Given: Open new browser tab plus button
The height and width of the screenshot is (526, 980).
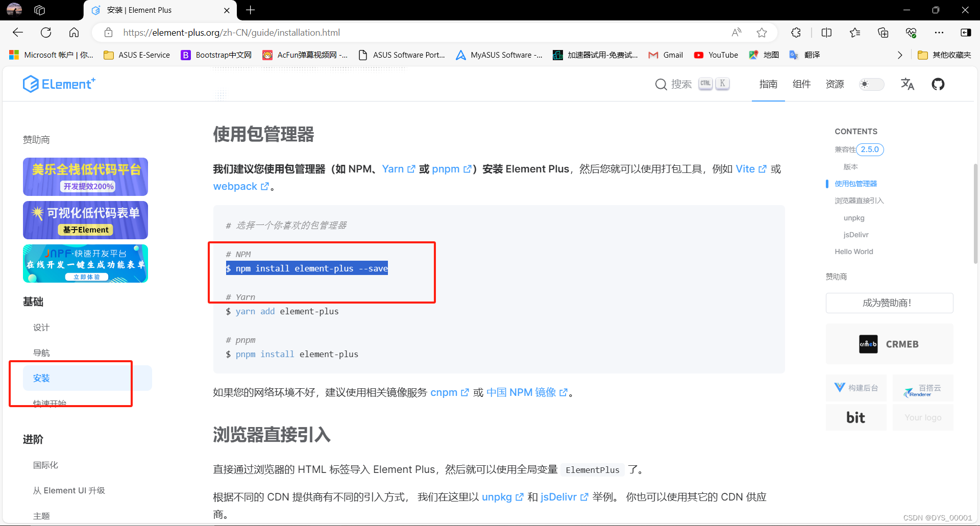Looking at the screenshot, I should 251,10.
